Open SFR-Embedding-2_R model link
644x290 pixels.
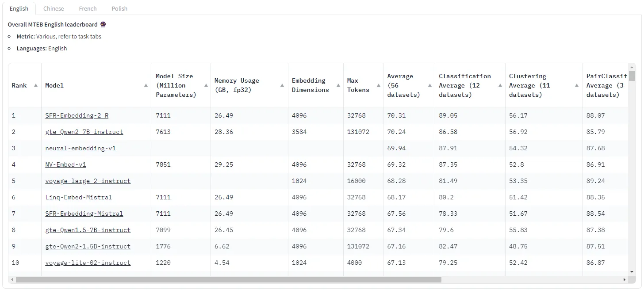[x=77, y=115]
